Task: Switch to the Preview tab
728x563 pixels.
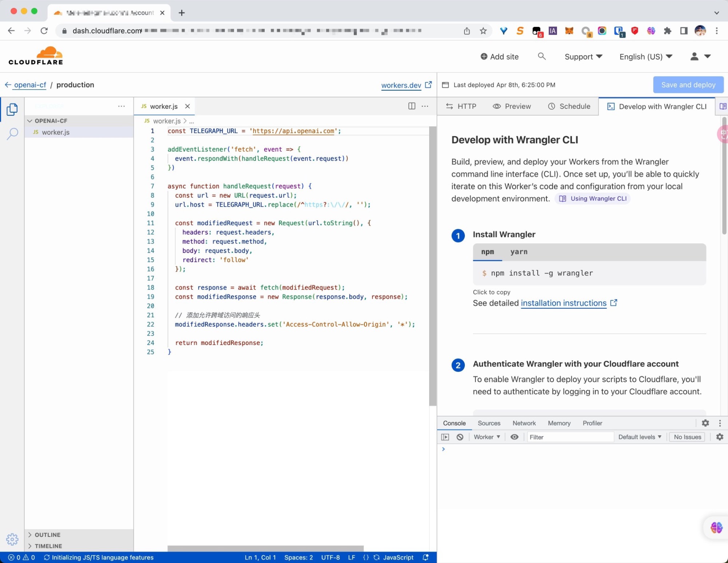Action: tap(512, 106)
